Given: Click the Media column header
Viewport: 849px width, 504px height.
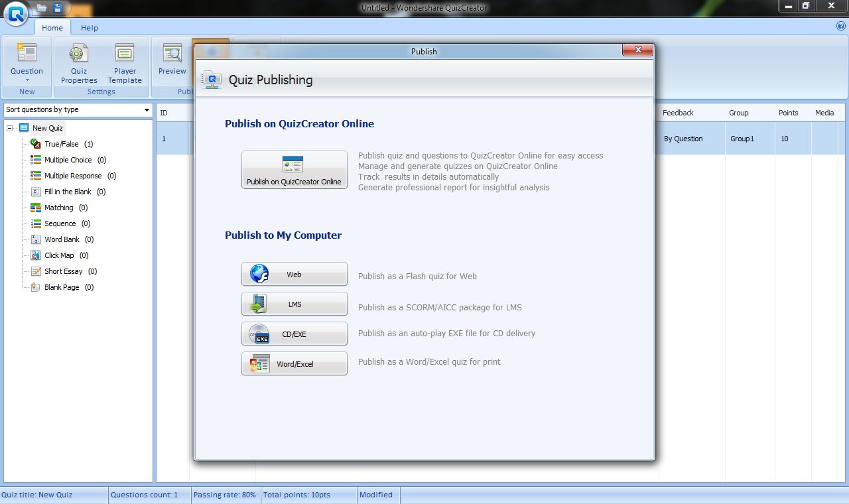Looking at the screenshot, I should tap(824, 113).
